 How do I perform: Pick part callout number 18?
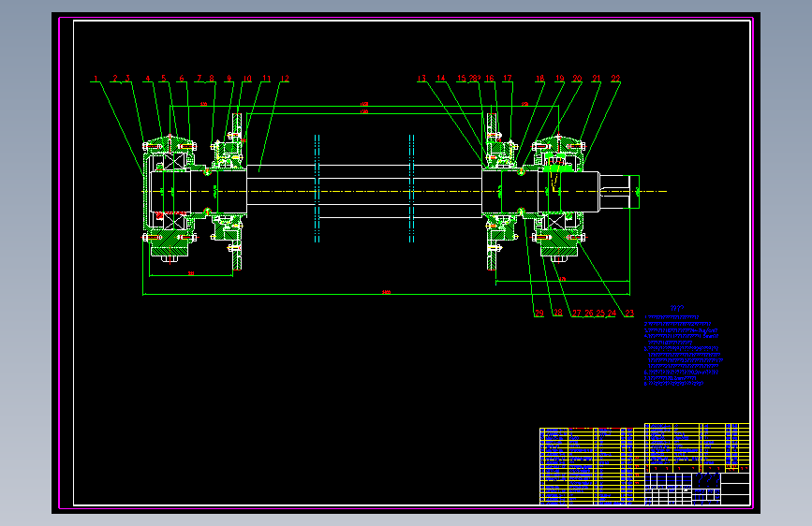pyautogui.click(x=540, y=79)
